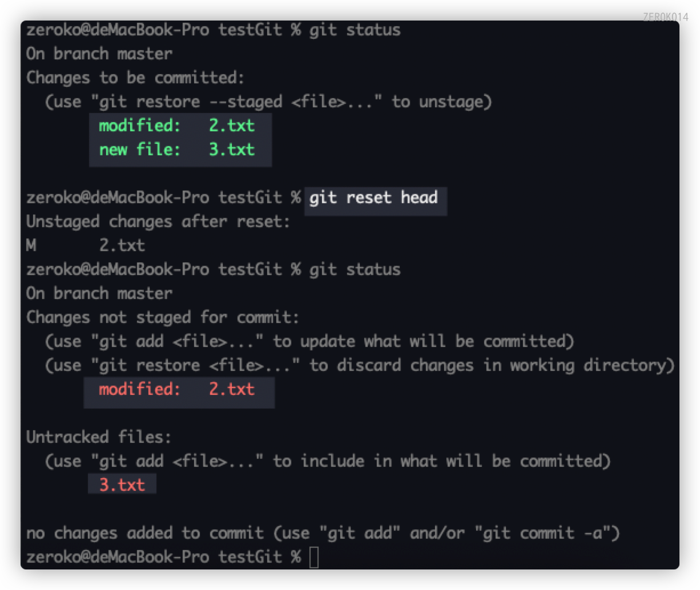Select the green "modified: 2.txt" entry
Viewport: 700px width, 590px height.
[x=176, y=126]
